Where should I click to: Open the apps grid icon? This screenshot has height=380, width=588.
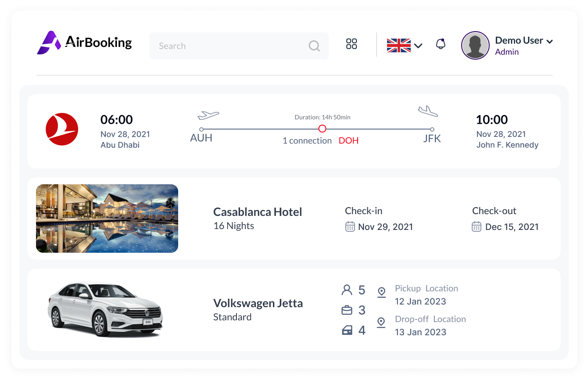coord(351,44)
